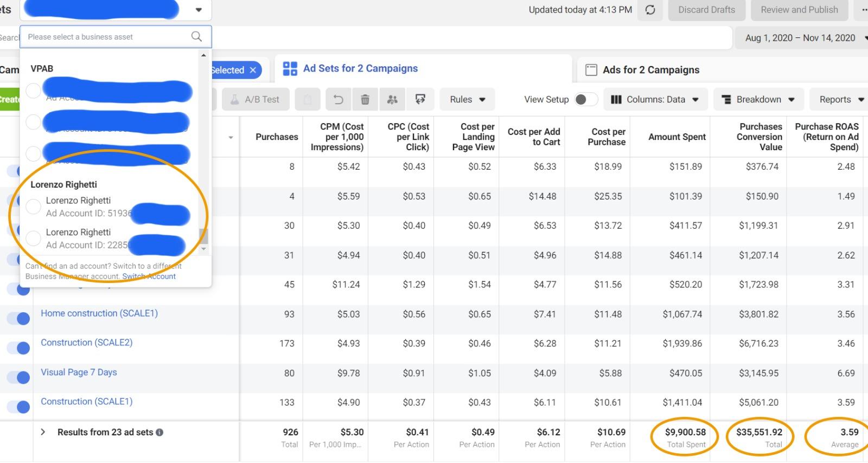Expand the Results from 23 ad sets row
The image size is (868, 463).
[x=43, y=432]
